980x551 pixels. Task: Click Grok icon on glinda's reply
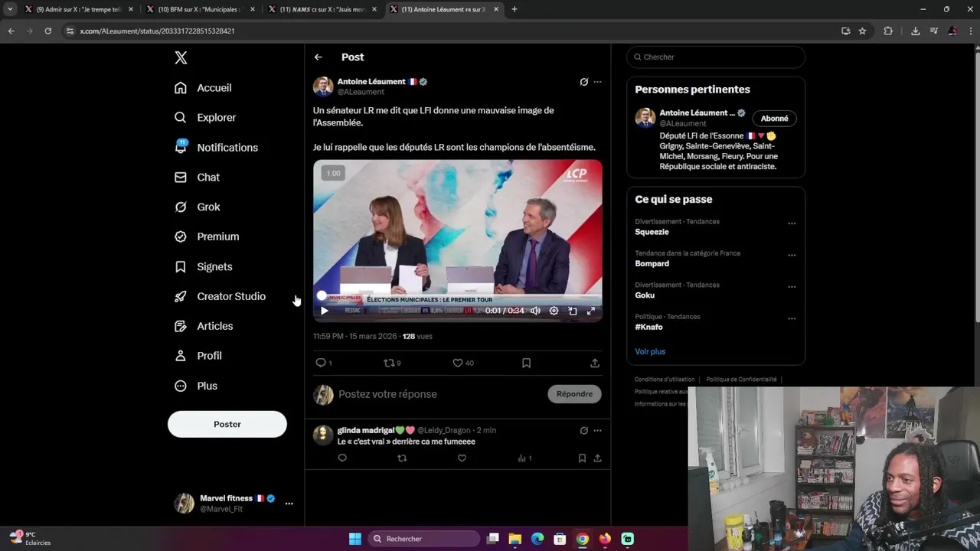[583, 431]
